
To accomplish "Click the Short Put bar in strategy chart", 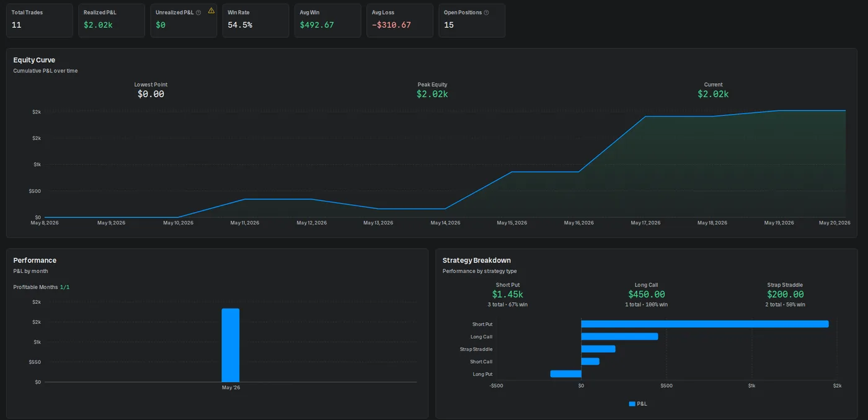I will [x=705, y=324].
